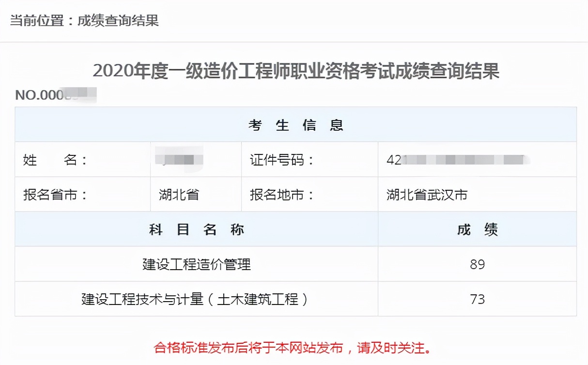
Task: Select the 考生信息 section header
Action: 295,125
